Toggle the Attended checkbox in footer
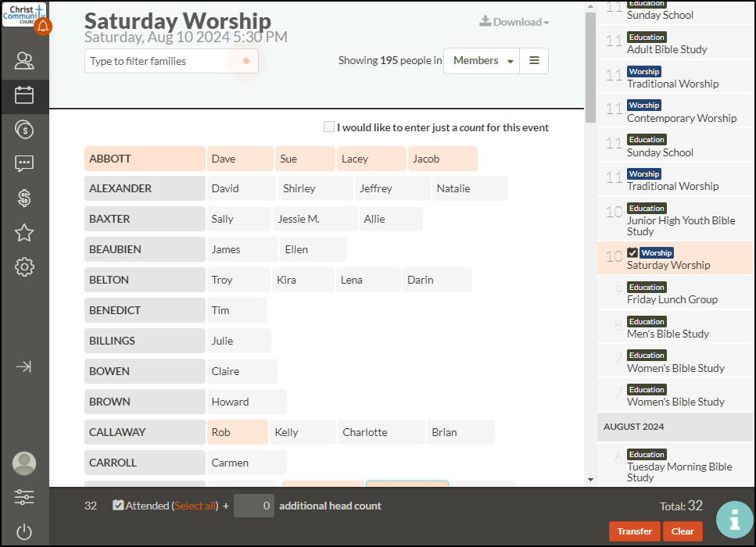The width and height of the screenshot is (756, 547). [117, 505]
